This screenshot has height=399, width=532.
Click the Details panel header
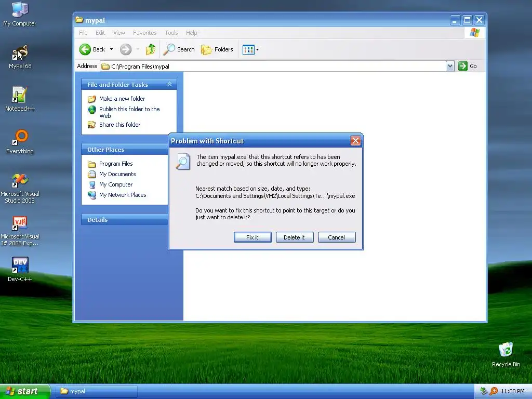coord(125,220)
